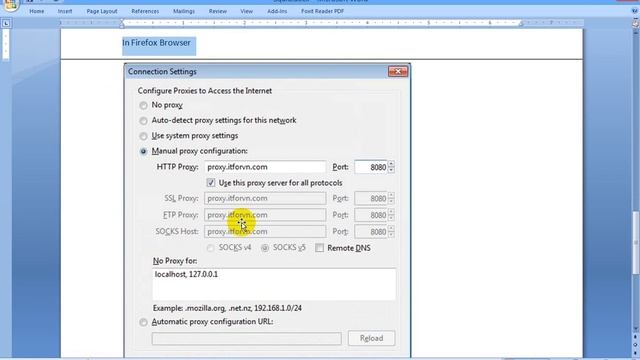The image size is (640, 360).
Task: Switch to the View ribbon tab
Action: click(x=247, y=11)
